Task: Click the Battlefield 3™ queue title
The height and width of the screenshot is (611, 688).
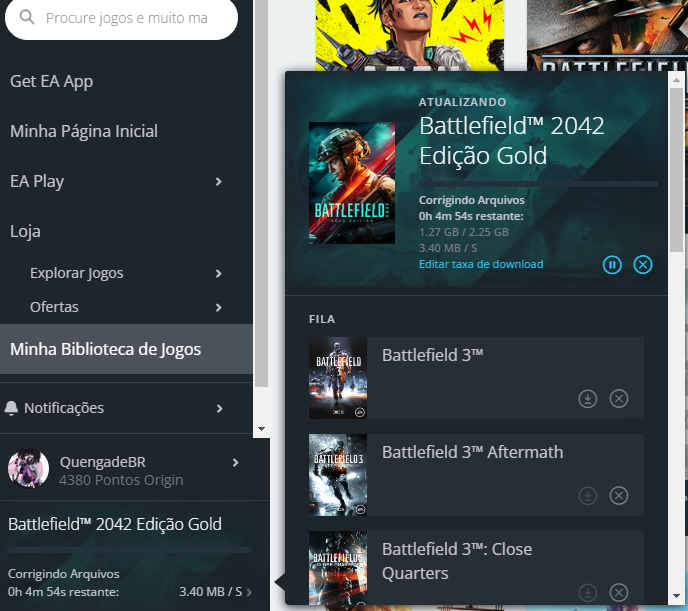Action: pyautogui.click(x=433, y=355)
